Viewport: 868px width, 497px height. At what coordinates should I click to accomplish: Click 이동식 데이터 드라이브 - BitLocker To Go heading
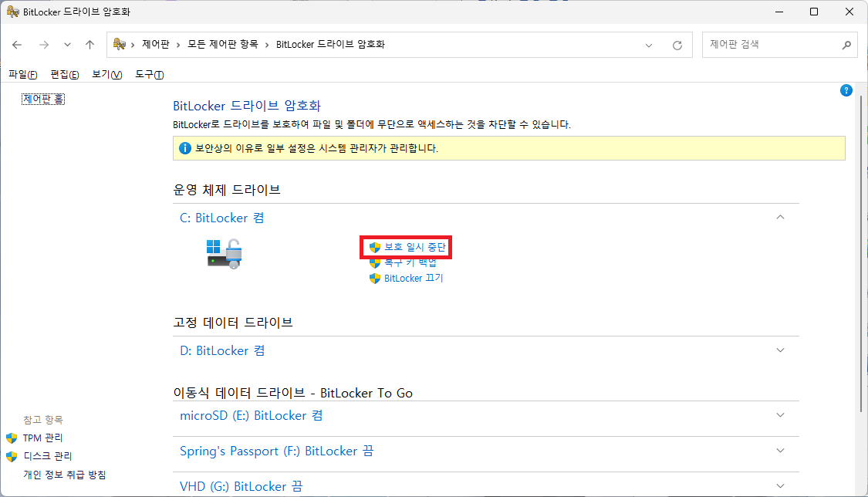(x=293, y=393)
